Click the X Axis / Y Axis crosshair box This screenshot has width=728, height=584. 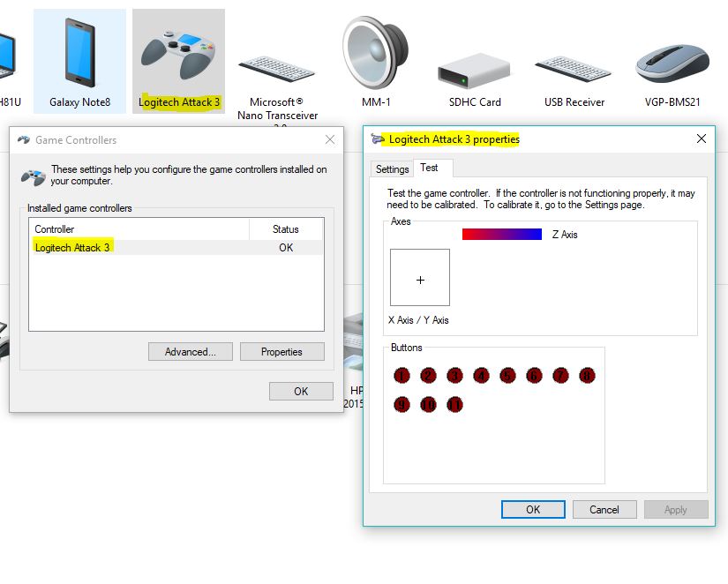(420, 277)
